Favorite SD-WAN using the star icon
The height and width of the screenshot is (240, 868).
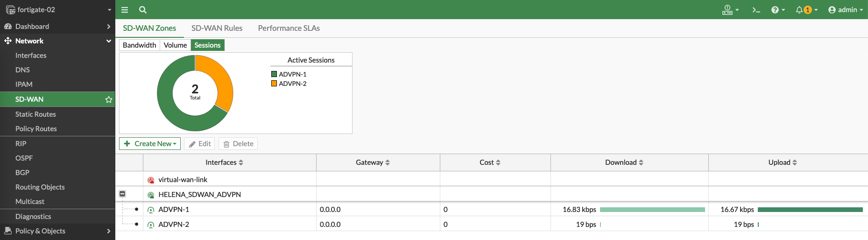(x=109, y=99)
